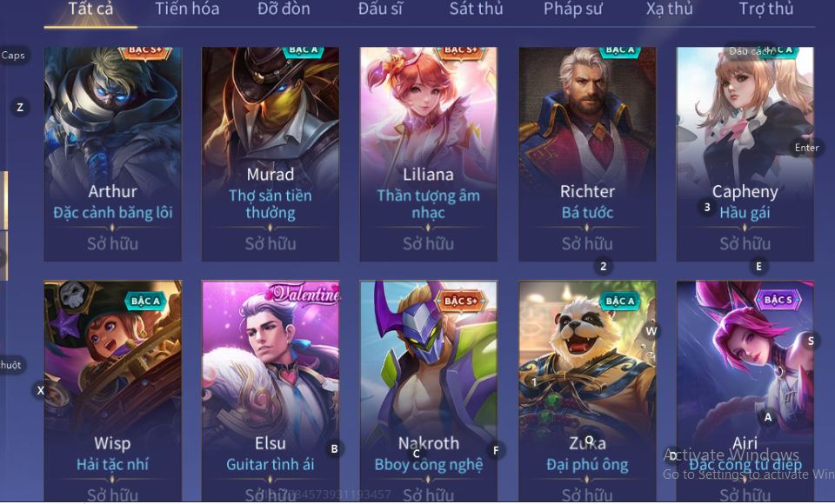Click the BẬC S badge on Airi card

[778, 300]
